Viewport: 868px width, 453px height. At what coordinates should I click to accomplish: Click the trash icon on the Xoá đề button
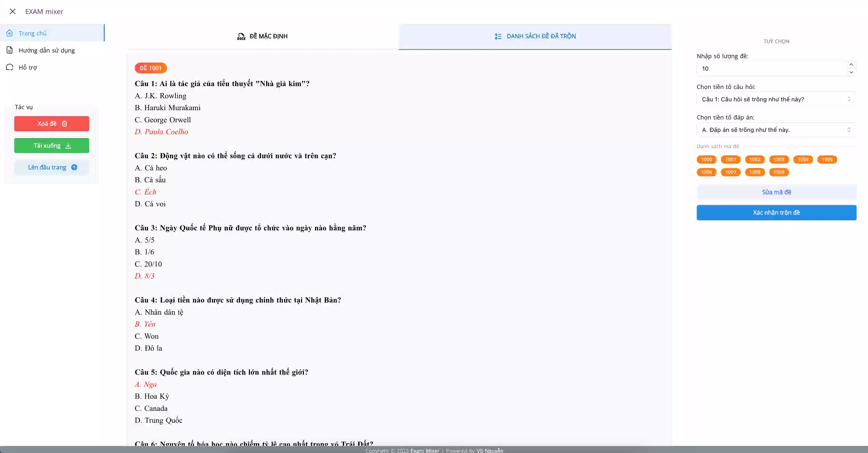[x=64, y=124]
